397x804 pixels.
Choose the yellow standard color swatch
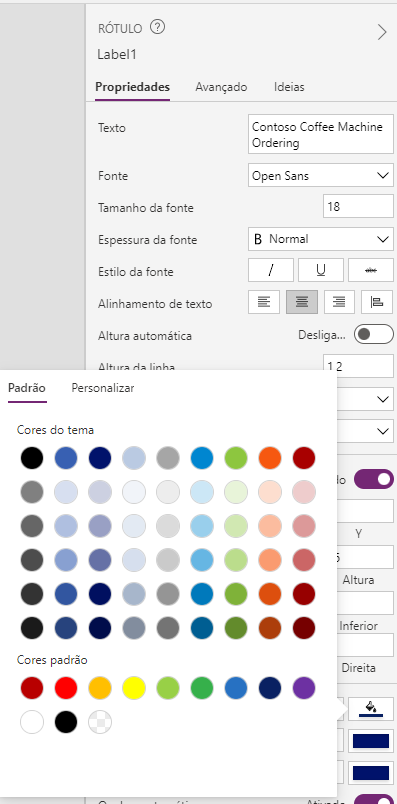tap(134, 688)
